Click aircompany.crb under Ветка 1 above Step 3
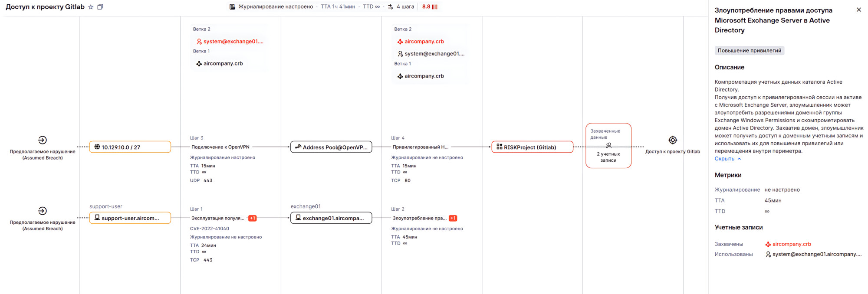The image size is (868, 294). 220,63
